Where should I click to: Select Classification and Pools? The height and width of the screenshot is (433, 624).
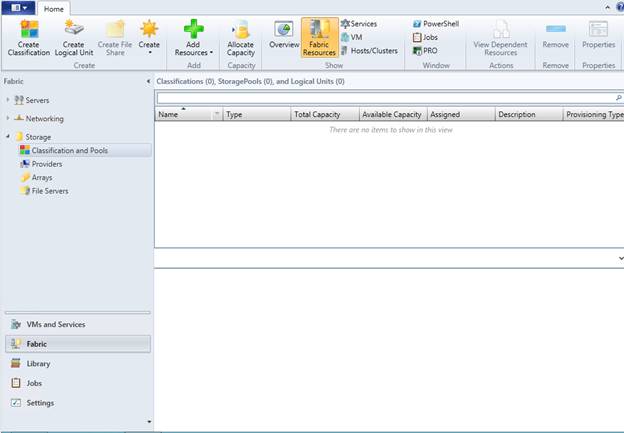click(x=85, y=150)
